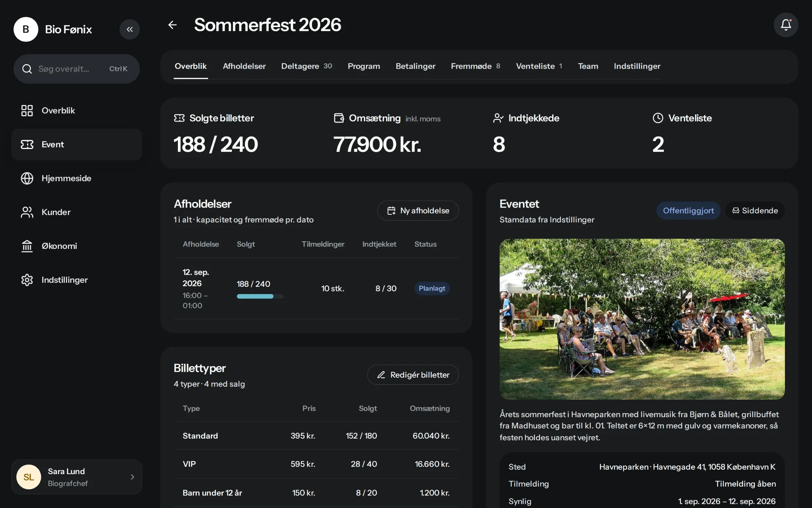
Task: Click the 10 stk. Tilmeldinger cell
Action: pos(333,288)
